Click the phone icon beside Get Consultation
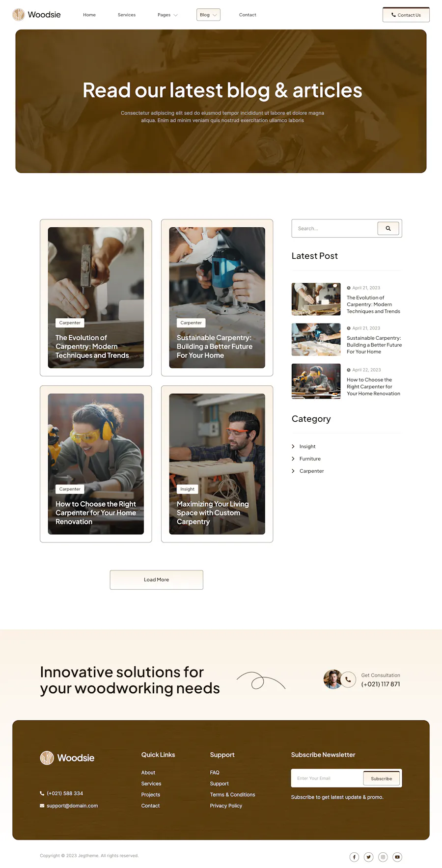 pyautogui.click(x=348, y=679)
